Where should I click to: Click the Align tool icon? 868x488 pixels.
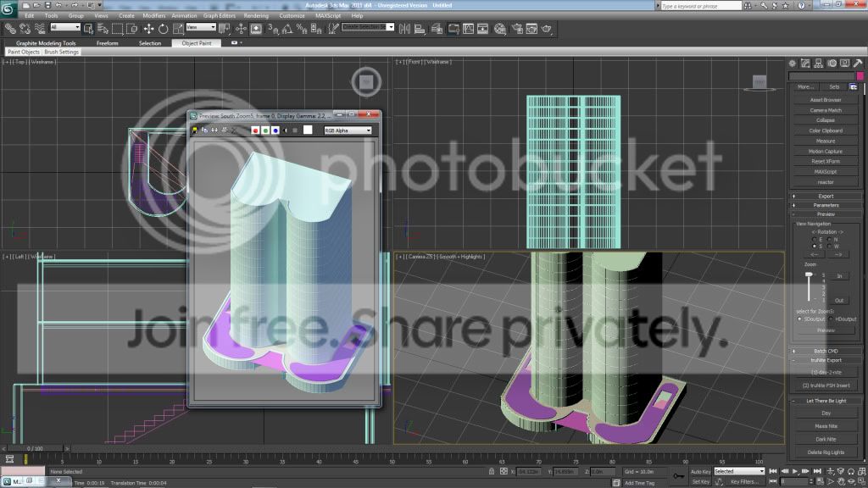tap(420, 29)
